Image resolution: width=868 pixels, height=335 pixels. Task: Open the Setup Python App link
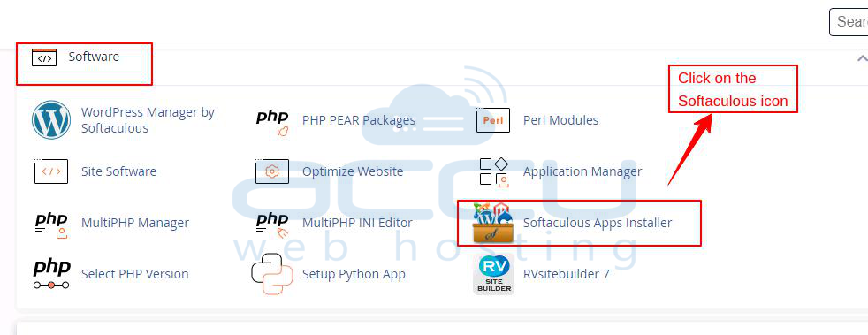click(x=354, y=274)
